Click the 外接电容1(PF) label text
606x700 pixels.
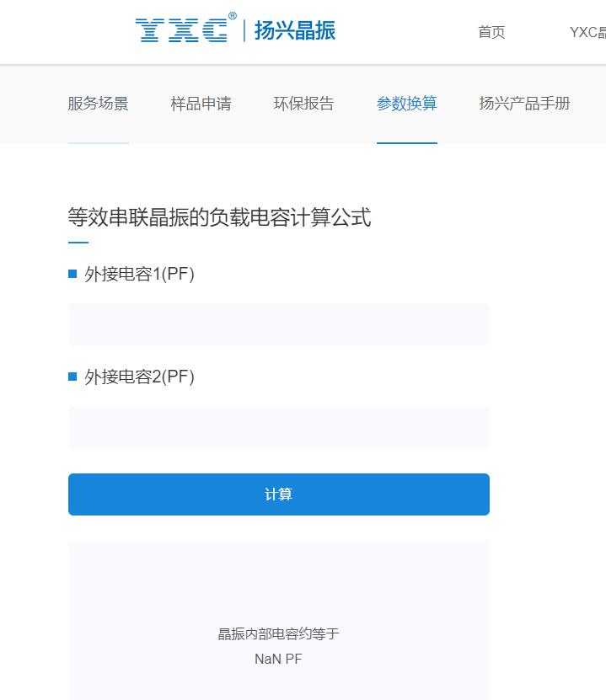point(140,274)
